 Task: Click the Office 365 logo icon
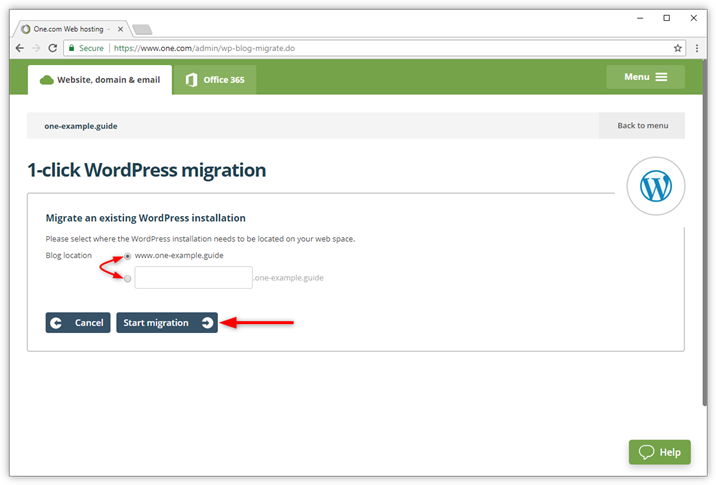(191, 80)
